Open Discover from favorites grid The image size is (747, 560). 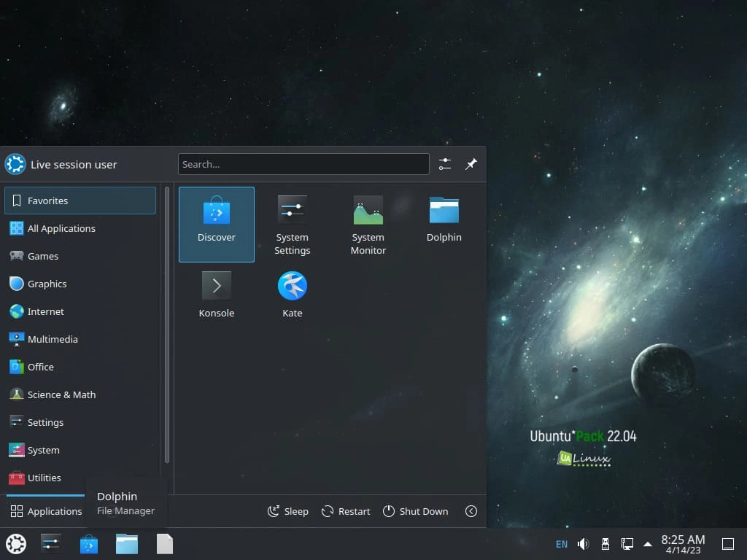(x=216, y=225)
